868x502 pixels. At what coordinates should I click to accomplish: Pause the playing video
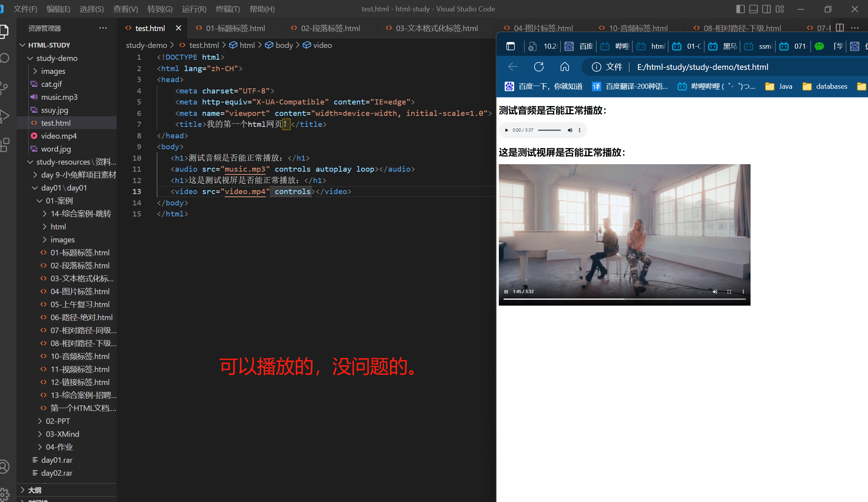click(x=506, y=291)
